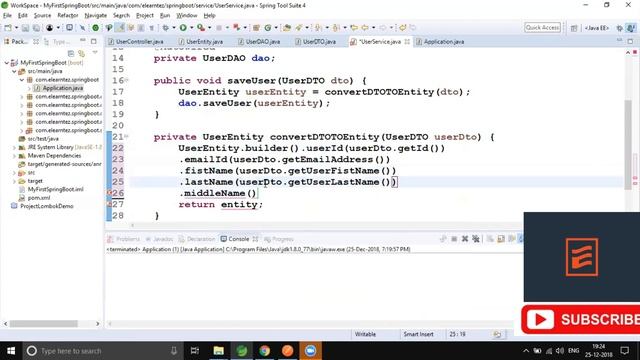
Task: Close the UserService.java editor tab
Action: point(407,42)
